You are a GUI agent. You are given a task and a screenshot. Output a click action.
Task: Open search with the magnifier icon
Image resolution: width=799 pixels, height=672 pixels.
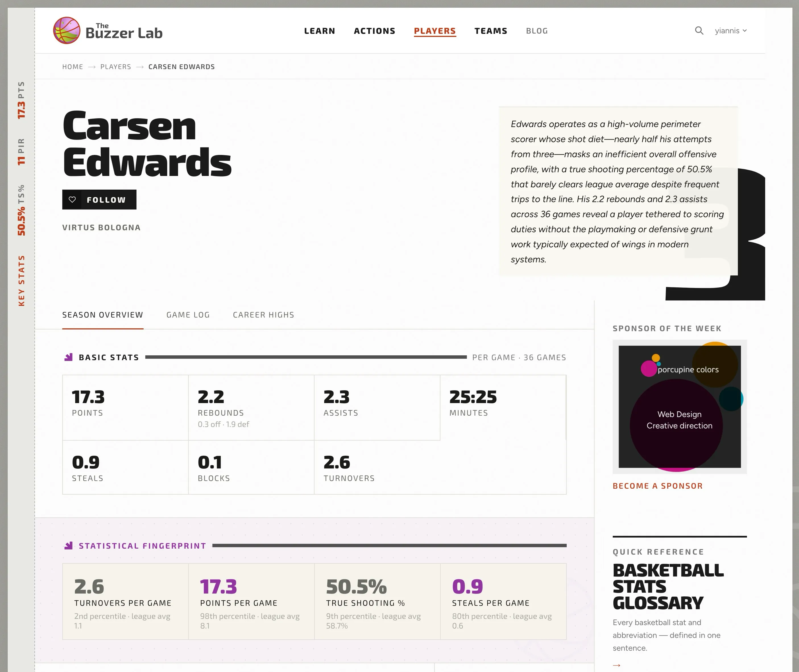[699, 30]
